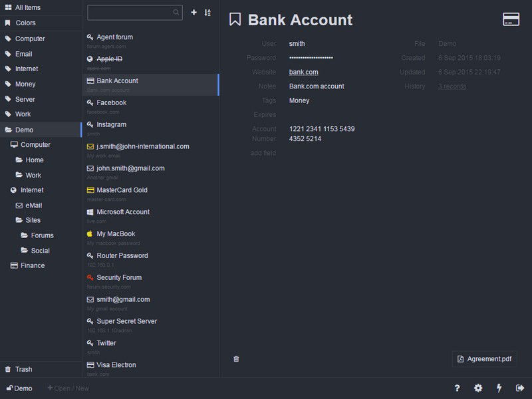This screenshot has width=532, height=399.
Task: Open the Finance group
Action: tap(41, 265)
